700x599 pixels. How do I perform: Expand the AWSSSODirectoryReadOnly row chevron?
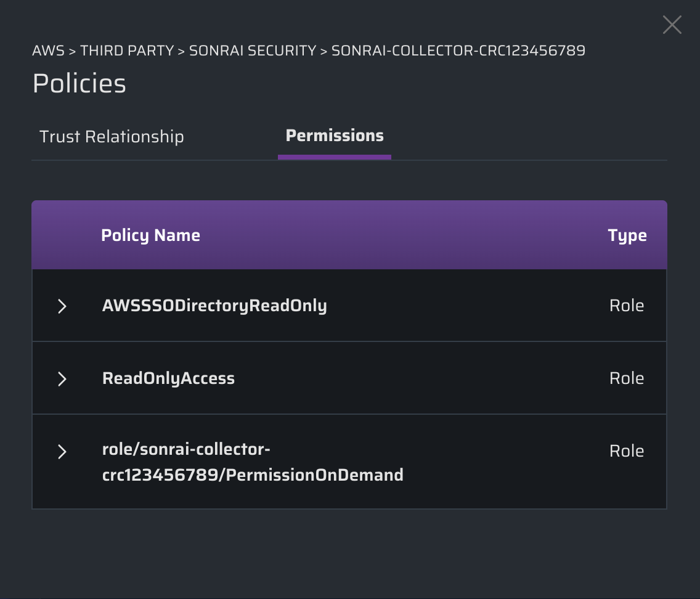62,306
